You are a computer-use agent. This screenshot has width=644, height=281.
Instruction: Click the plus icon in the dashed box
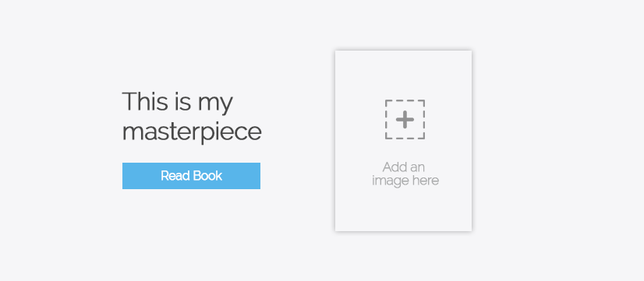(x=405, y=119)
